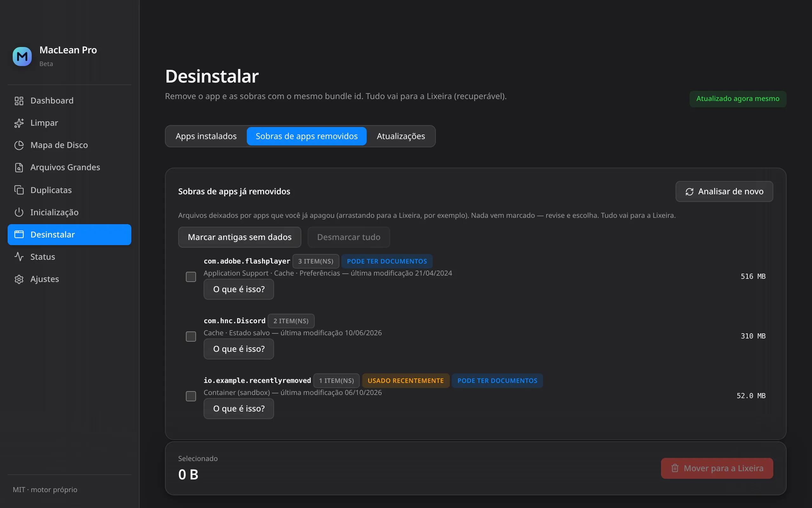Click the MacLean Pro logo icon
Screen dimensions: 812x508
click(22, 57)
